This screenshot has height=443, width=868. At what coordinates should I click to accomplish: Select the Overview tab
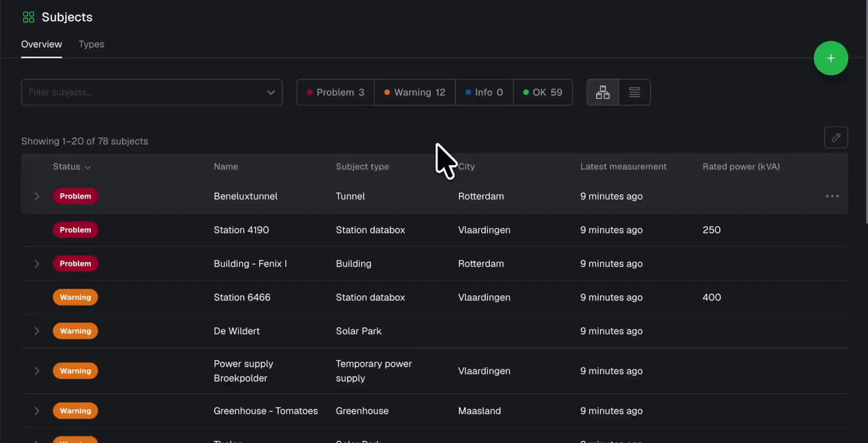41,44
